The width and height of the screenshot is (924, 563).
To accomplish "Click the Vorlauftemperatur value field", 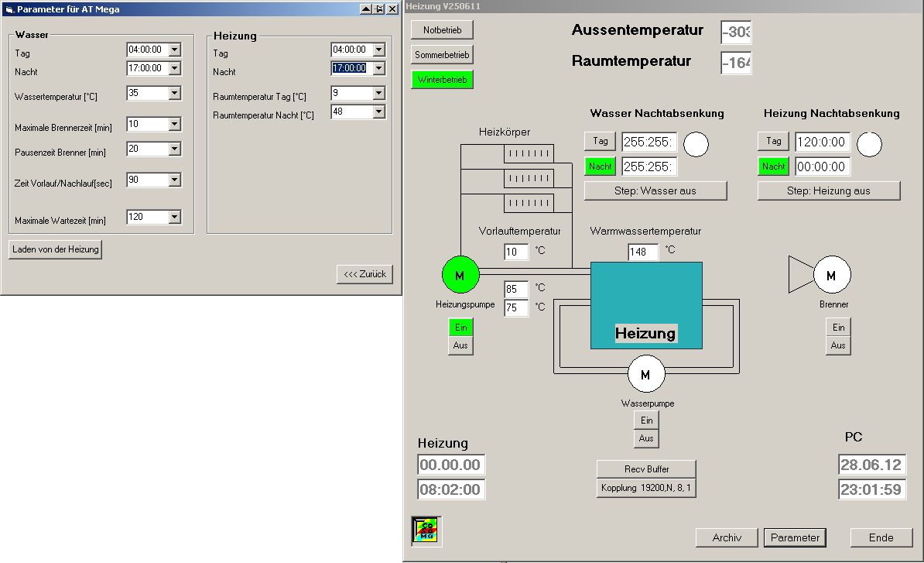I will 516,252.
